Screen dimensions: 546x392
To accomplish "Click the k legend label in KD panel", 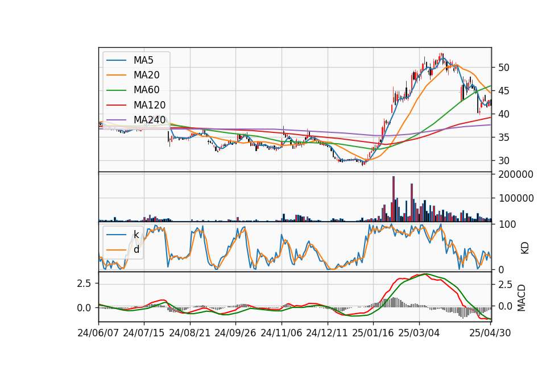I will point(136,235).
